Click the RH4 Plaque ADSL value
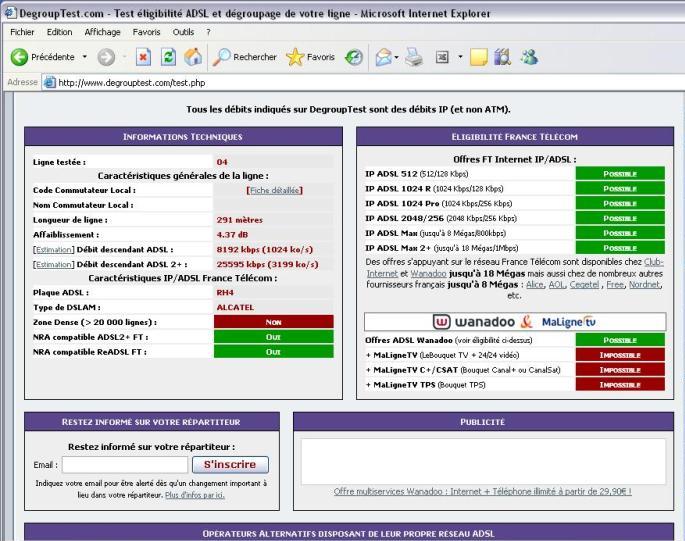 coord(225,293)
